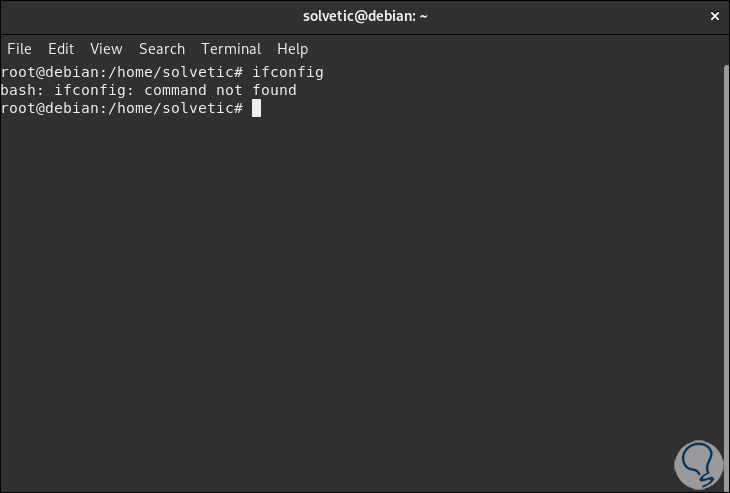Open the Terminal menu
Image resolution: width=730 pixels, height=493 pixels.
point(231,48)
